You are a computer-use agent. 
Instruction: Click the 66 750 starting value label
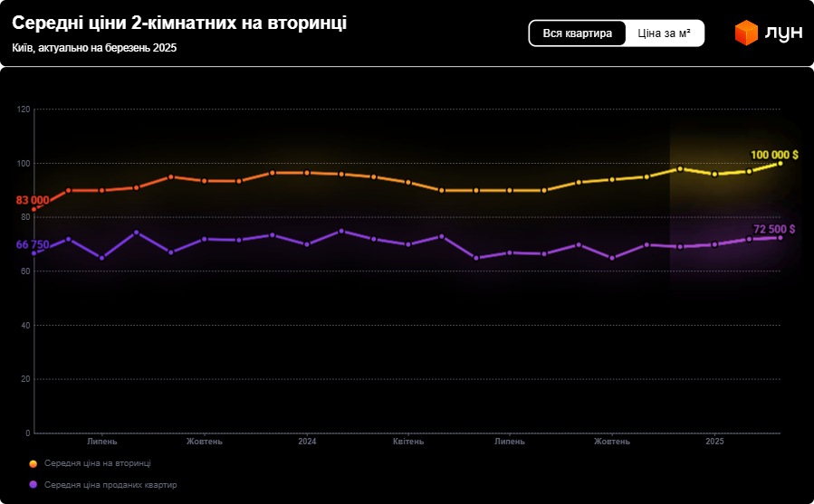click(x=33, y=244)
